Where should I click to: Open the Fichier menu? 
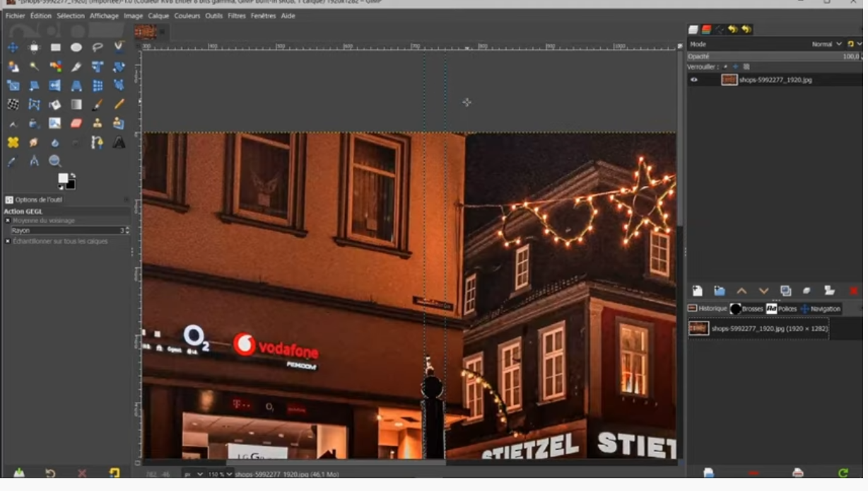[x=15, y=16]
